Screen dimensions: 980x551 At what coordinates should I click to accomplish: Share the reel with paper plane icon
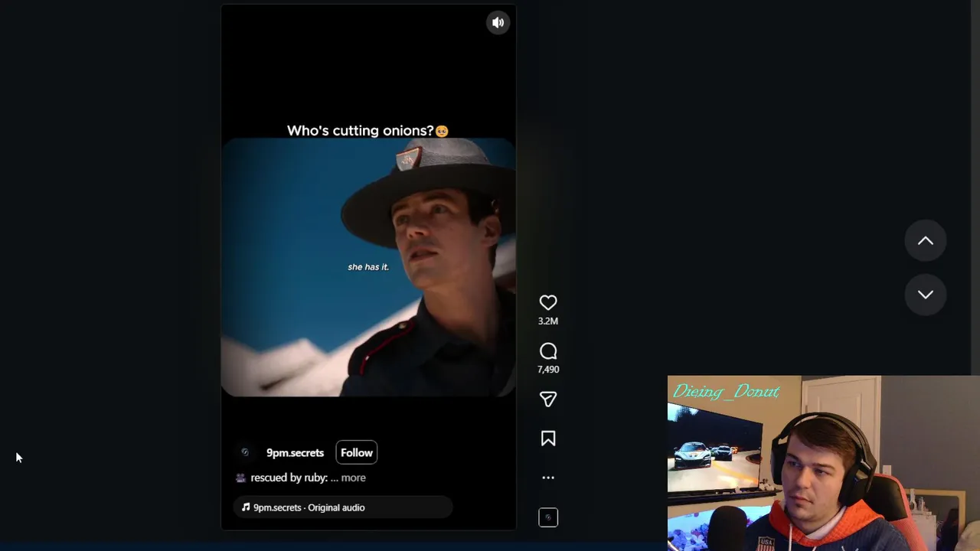(x=548, y=399)
